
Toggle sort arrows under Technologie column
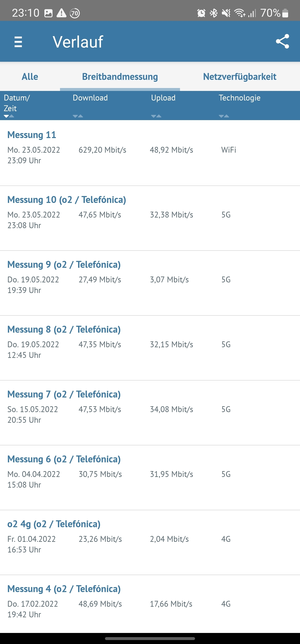224,116
